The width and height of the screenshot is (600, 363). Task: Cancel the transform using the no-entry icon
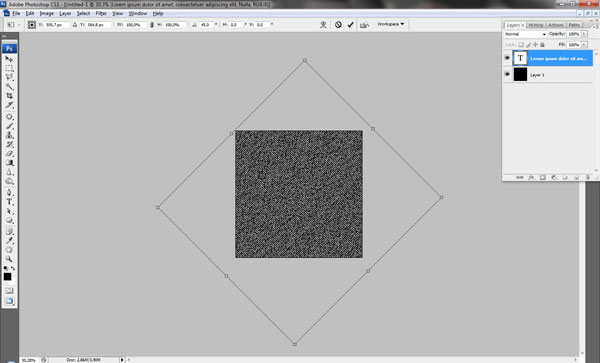(x=338, y=24)
